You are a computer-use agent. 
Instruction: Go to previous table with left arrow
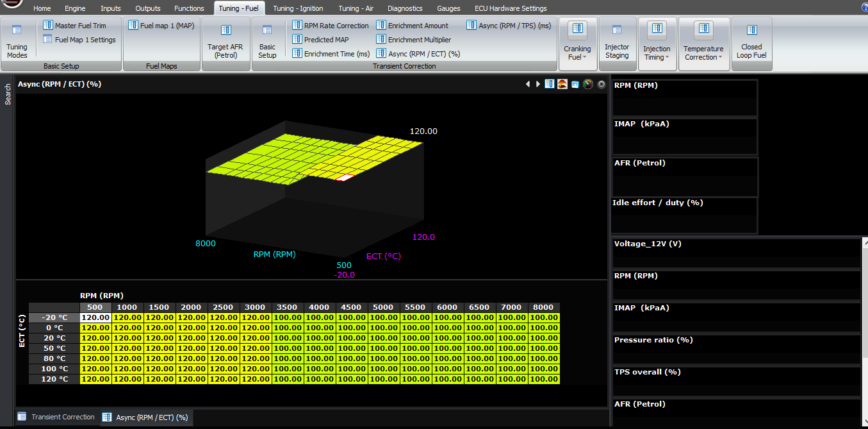point(528,84)
